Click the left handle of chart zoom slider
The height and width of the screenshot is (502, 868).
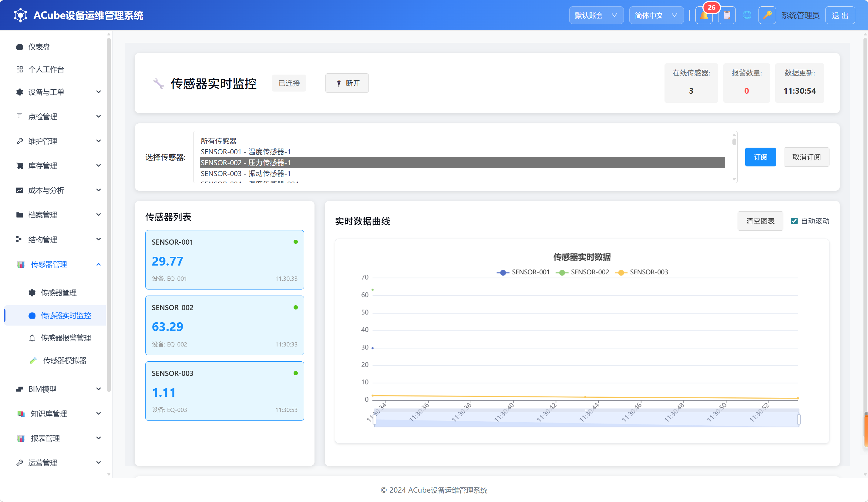click(375, 419)
